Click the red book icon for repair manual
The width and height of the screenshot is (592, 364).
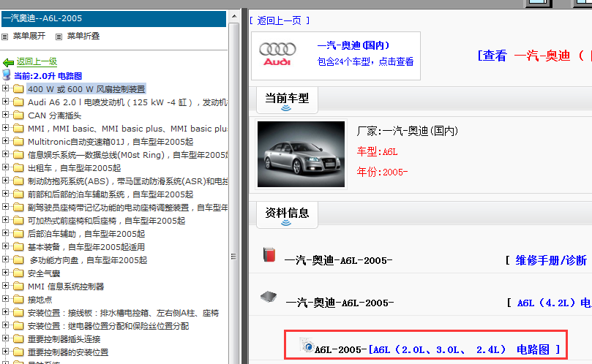[269, 254]
